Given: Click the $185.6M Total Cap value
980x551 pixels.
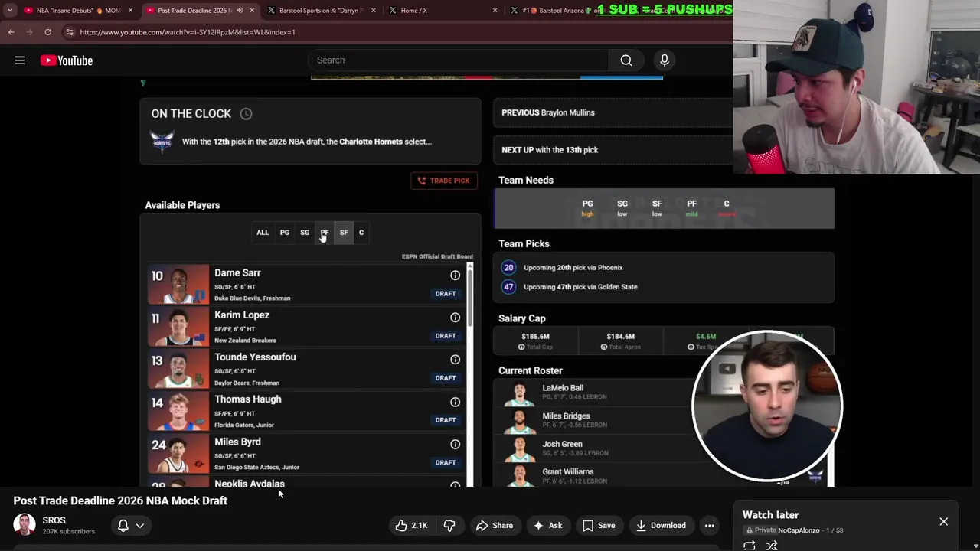Looking at the screenshot, I should coord(535,337).
